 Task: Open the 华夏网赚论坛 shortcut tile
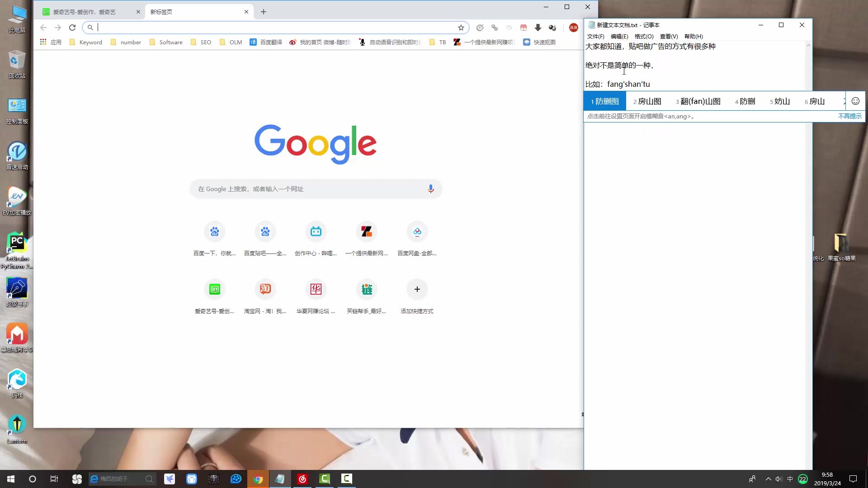point(316,297)
